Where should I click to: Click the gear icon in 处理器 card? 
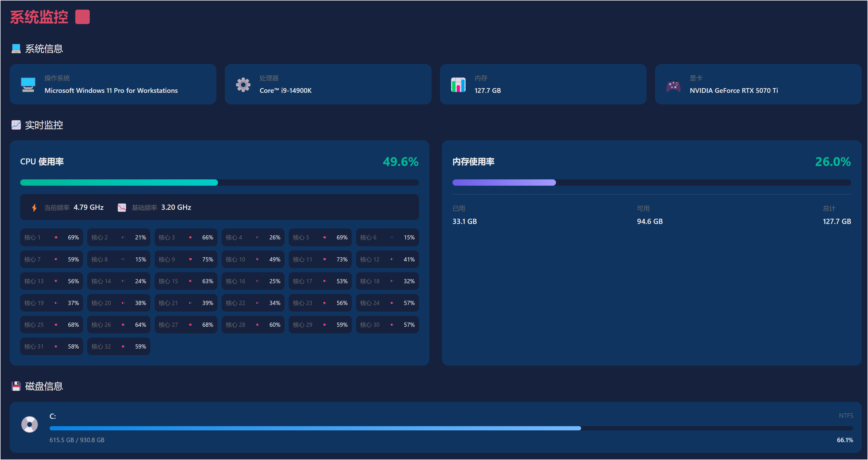(243, 85)
